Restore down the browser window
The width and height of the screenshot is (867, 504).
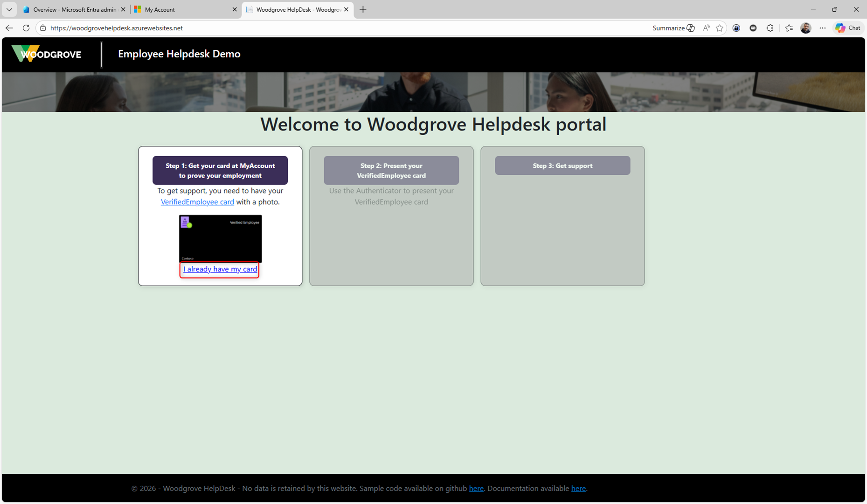click(x=835, y=9)
